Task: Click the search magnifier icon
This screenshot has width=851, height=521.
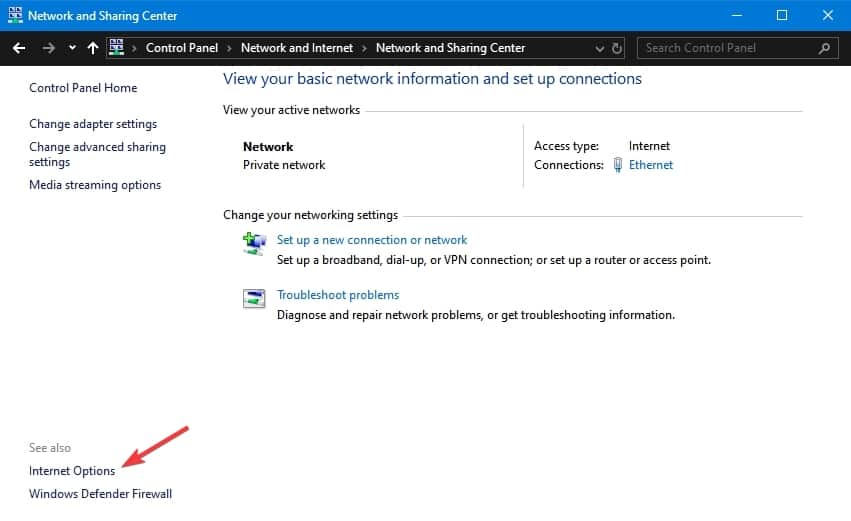Action: (x=824, y=48)
